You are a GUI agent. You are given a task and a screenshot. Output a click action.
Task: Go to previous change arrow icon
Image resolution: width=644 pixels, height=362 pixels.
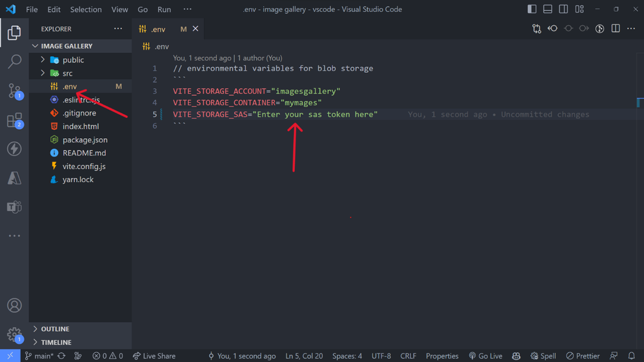point(552,29)
